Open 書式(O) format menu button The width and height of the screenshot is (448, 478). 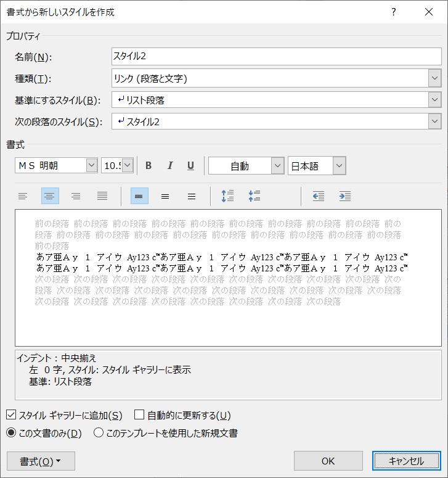[x=41, y=461]
